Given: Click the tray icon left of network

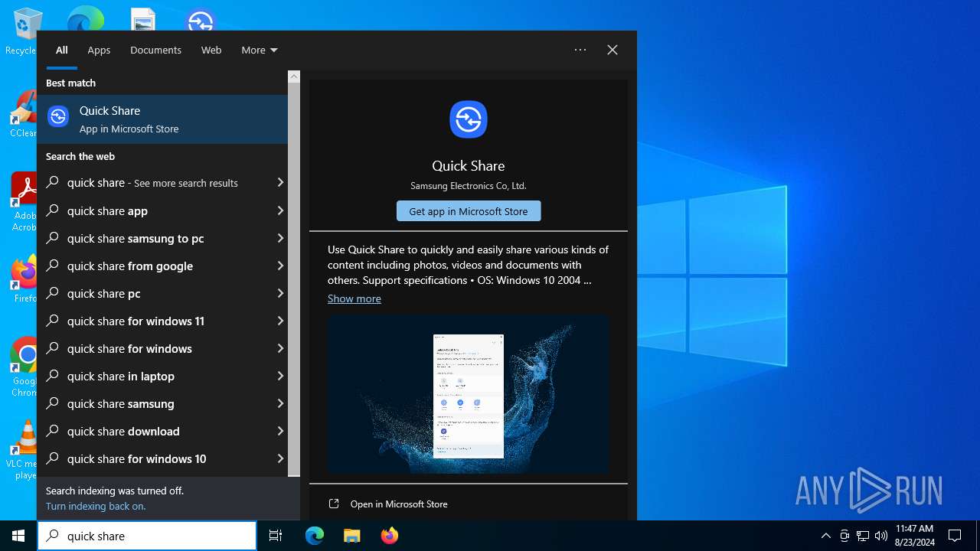Looking at the screenshot, I should tap(844, 536).
